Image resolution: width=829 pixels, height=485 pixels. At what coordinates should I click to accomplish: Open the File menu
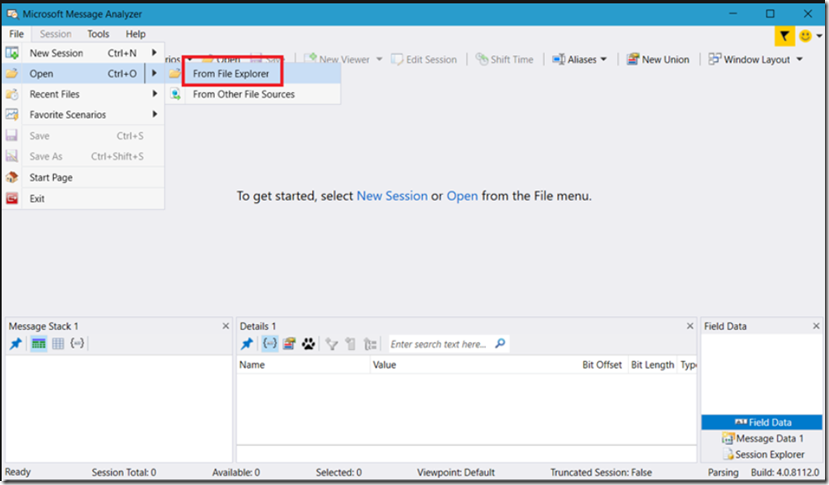tap(16, 34)
